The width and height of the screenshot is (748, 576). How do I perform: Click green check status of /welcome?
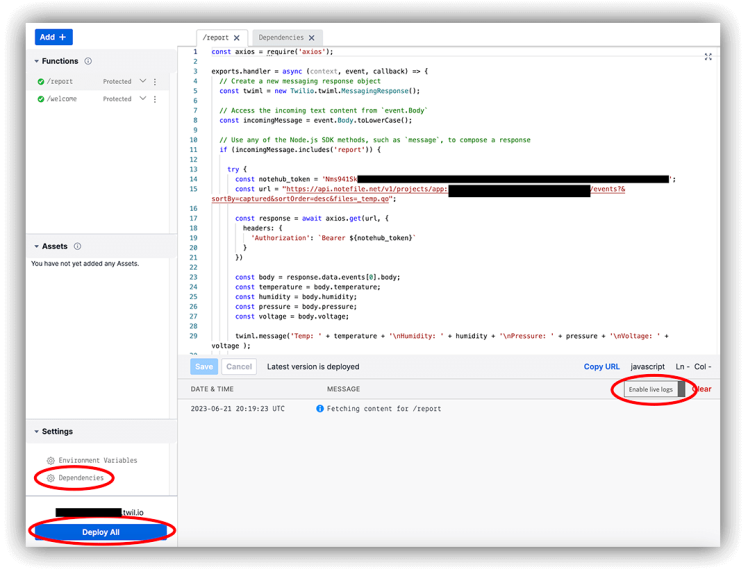(41, 99)
